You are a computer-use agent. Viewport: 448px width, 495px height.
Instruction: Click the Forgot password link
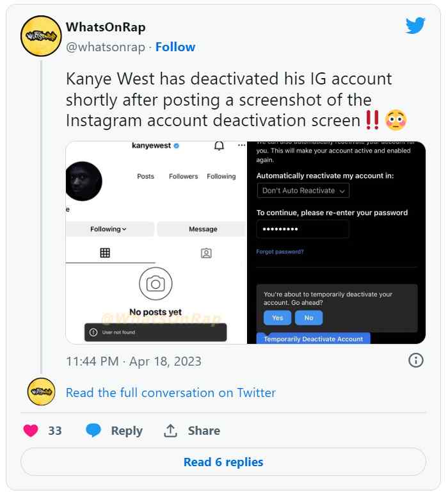(x=280, y=252)
